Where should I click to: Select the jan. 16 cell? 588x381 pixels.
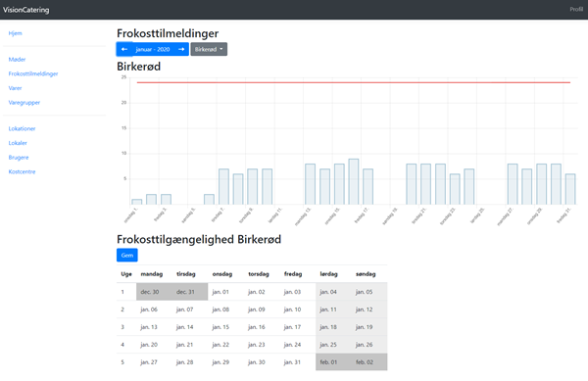pyautogui.click(x=262, y=327)
